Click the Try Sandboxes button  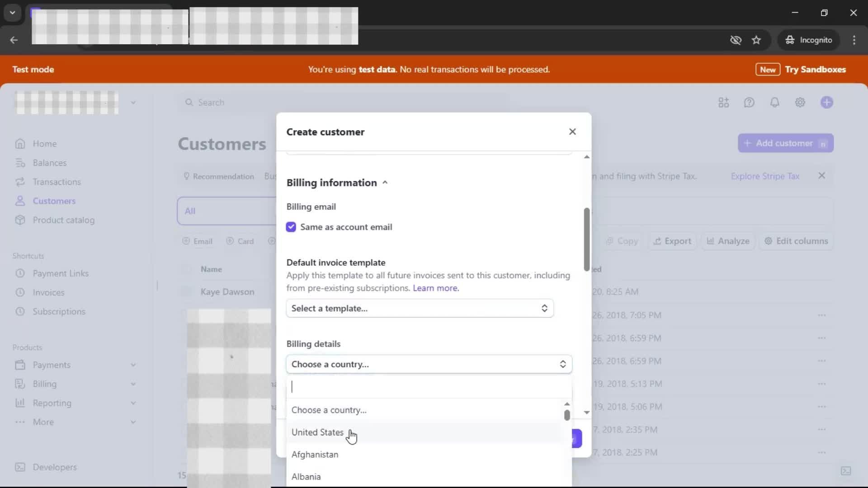(815, 70)
